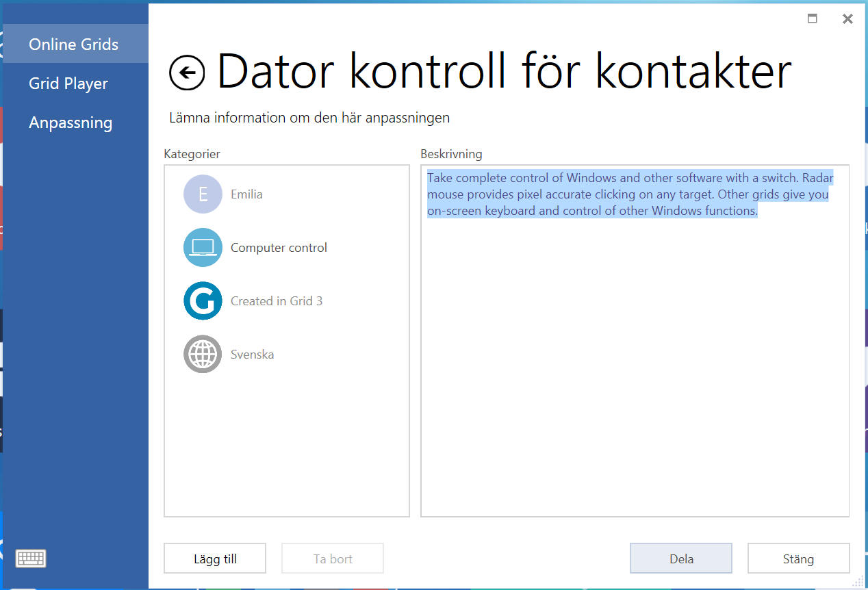Open the Online Grids section
The height and width of the screenshot is (590, 868).
(x=75, y=44)
